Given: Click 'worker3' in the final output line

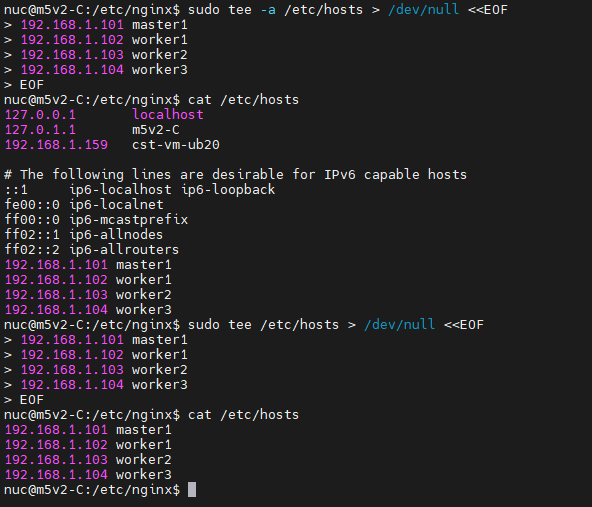Looking at the screenshot, I should [x=143, y=475].
